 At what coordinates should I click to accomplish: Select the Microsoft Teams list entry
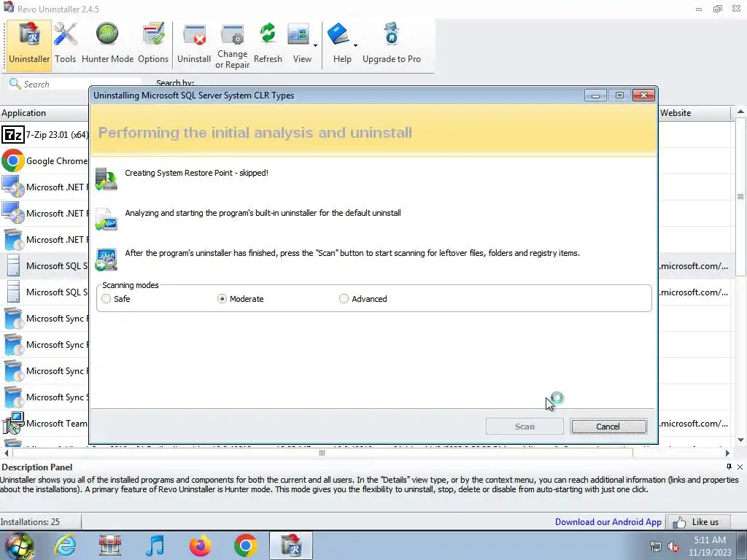[44, 424]
